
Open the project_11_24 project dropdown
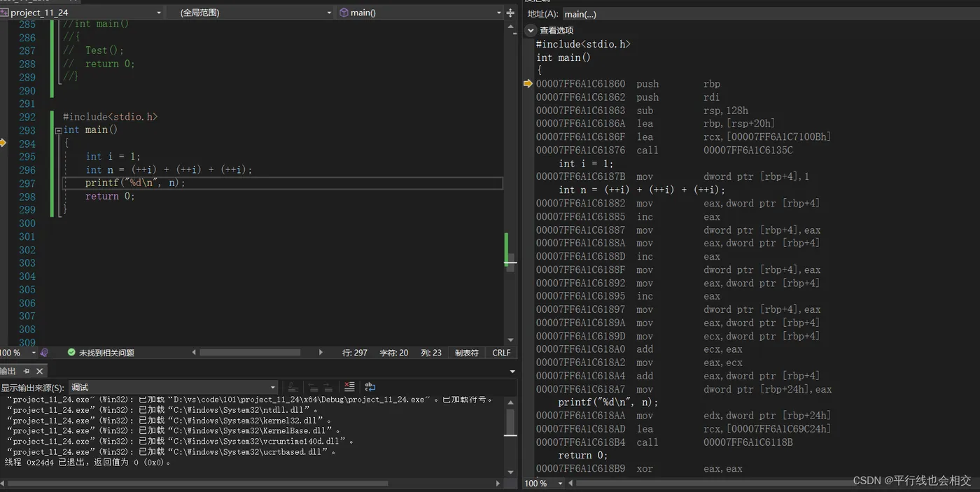159,13
